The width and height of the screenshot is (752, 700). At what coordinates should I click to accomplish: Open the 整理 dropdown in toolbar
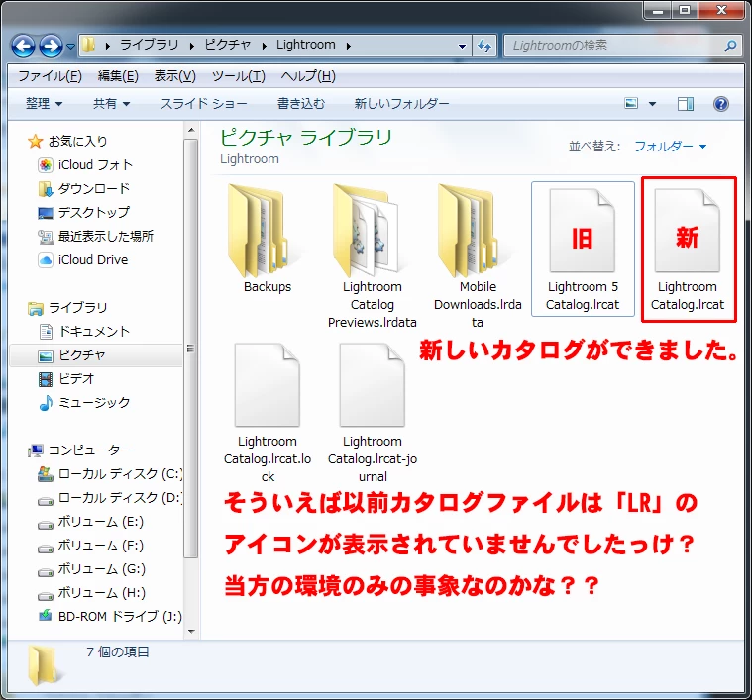click(44, 104)
